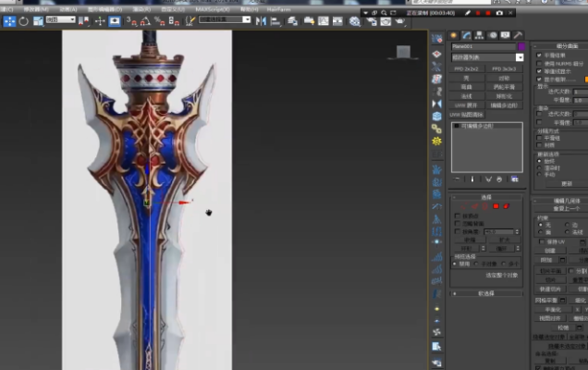
Task: Toggle the 平滑结果 checkbox
Action: 539,55
